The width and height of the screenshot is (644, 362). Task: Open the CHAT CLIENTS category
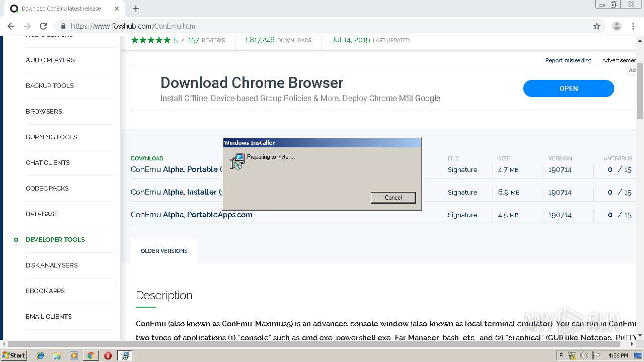[48, 162]
